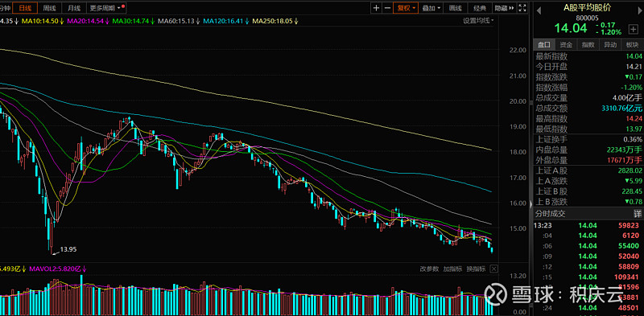Screen dimensions: 644x316
Task: Zoom in the chart with plus button
Action: (x=376, y=7)
